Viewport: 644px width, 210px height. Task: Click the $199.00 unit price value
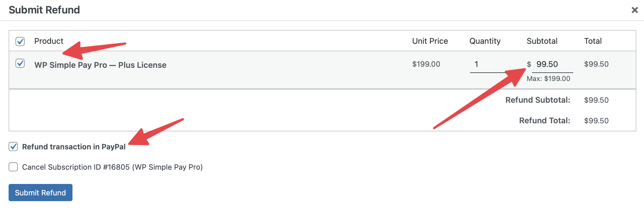tap(426, 64)
